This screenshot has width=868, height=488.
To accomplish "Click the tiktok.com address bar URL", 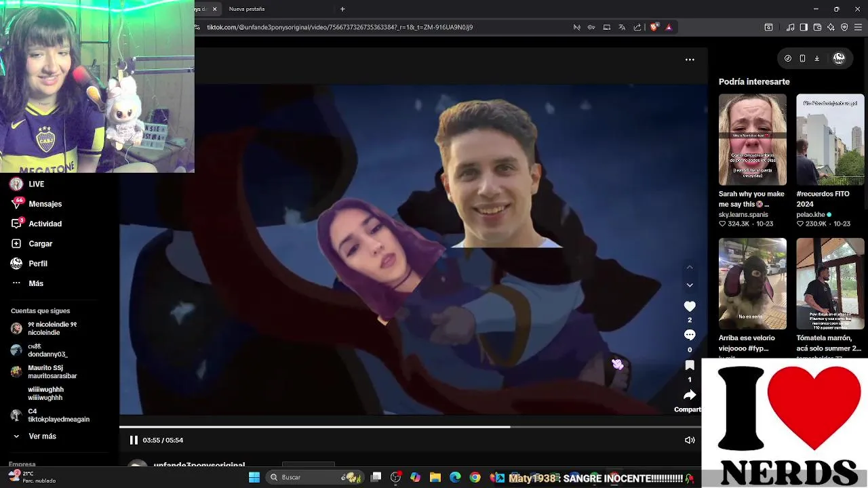I will pyautogui.click(x=340, y=27).
